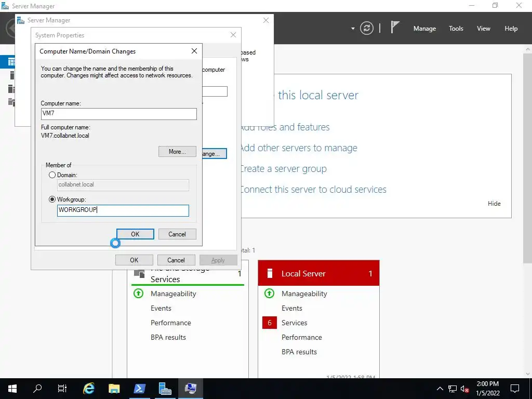Open File Explorer from the taskbar
Screen dimensions: 532x399
[x=114, y=389]
